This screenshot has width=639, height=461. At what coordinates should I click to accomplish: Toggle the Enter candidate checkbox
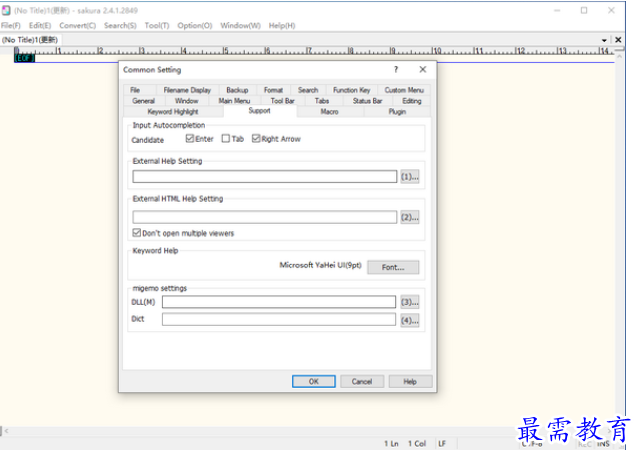pyautogui.click(x=190, y=139)
